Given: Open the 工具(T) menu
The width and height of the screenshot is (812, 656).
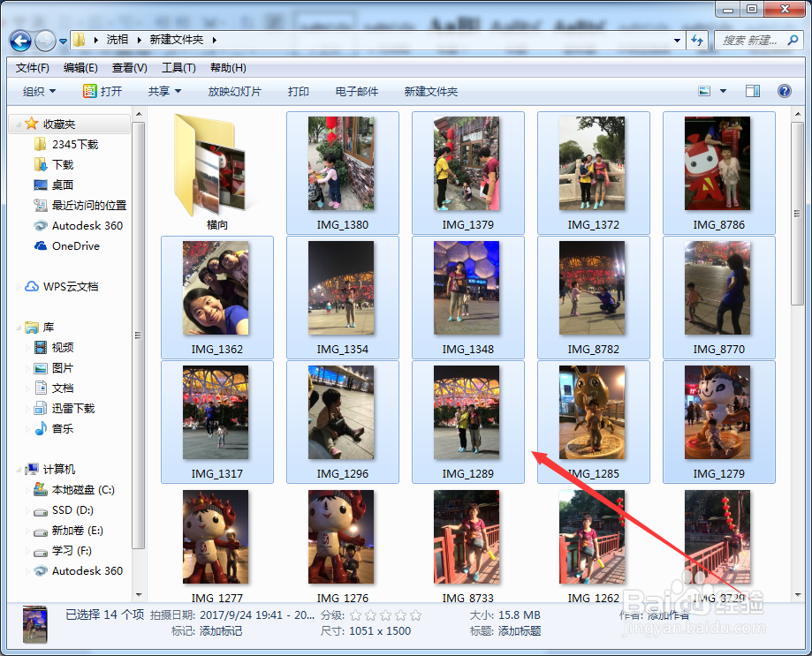Looking at the screenshot, I should (x=178, y=68).
